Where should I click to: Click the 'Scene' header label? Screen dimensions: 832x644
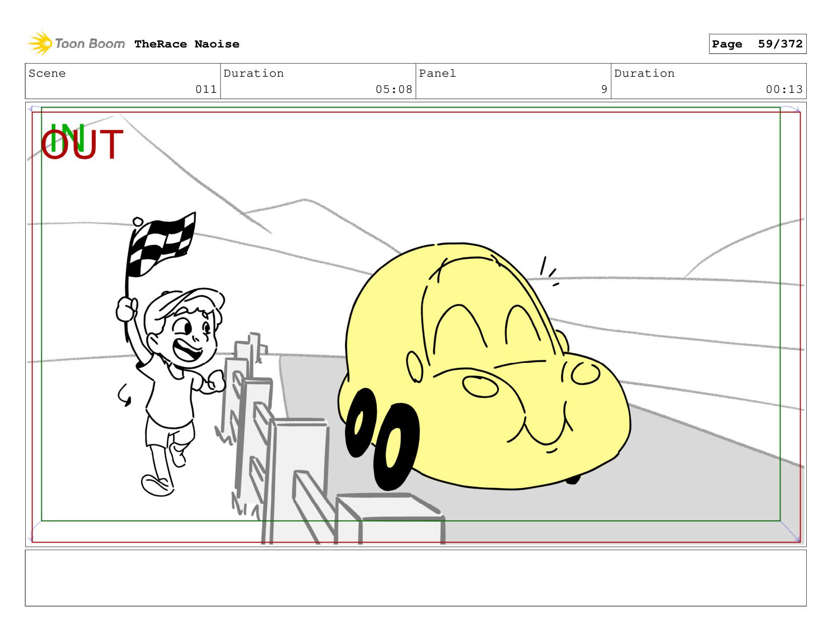pyautogui.click(x=47, y=73)
